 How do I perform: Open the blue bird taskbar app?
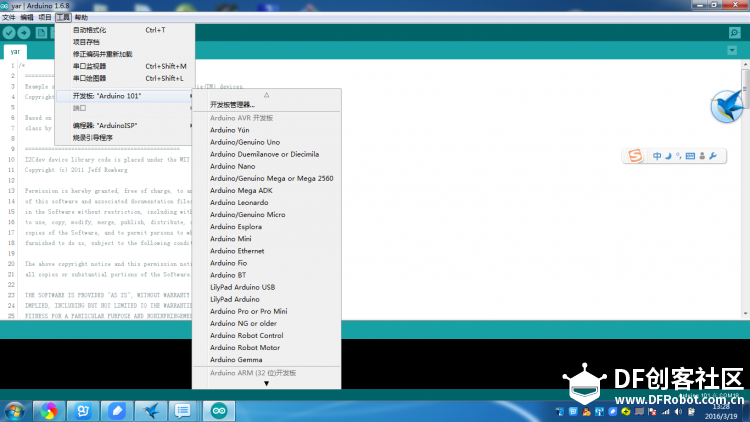click(x=151, y=411)
